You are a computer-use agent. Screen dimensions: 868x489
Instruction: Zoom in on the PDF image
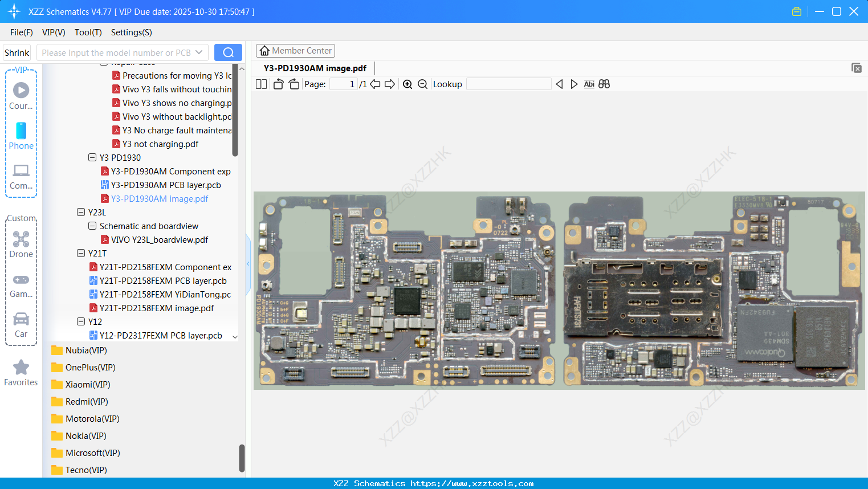[407, 84]
